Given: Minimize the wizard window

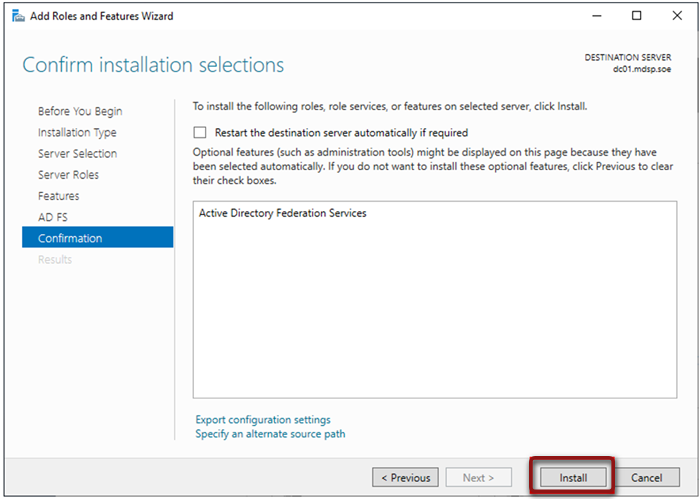Looking at the screenshot, I should (x=596, y=16).
